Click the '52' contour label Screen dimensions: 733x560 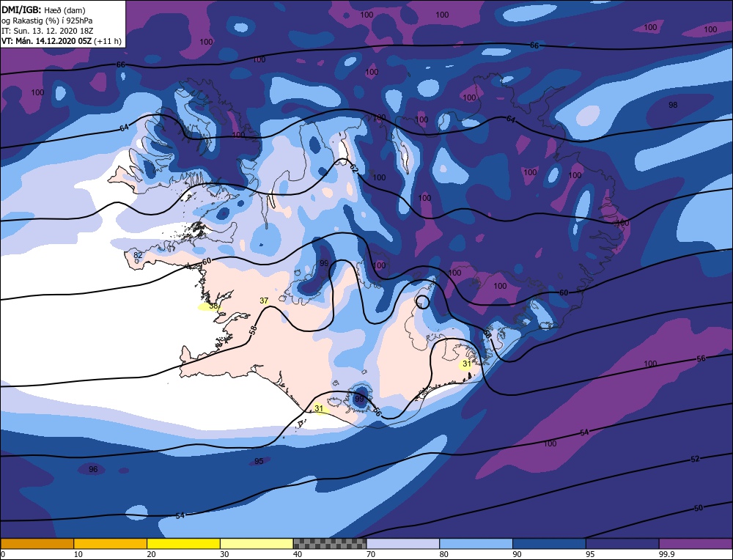695,459
